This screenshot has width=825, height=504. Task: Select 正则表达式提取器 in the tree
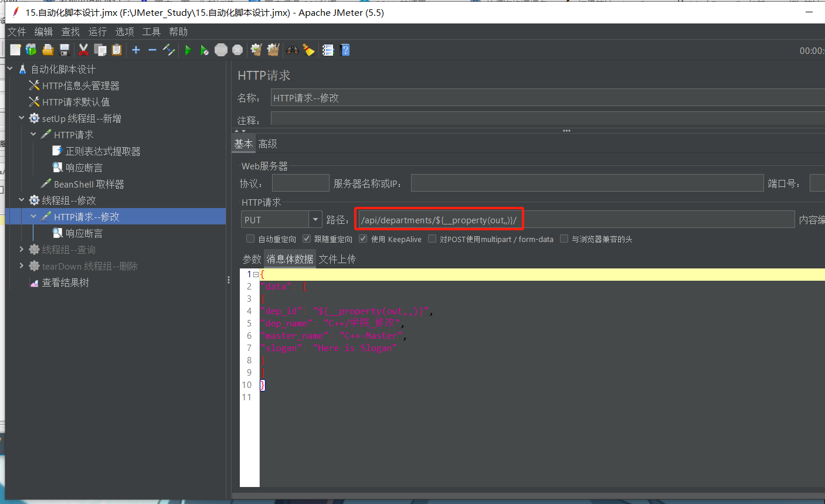click(x=103, y=151)
